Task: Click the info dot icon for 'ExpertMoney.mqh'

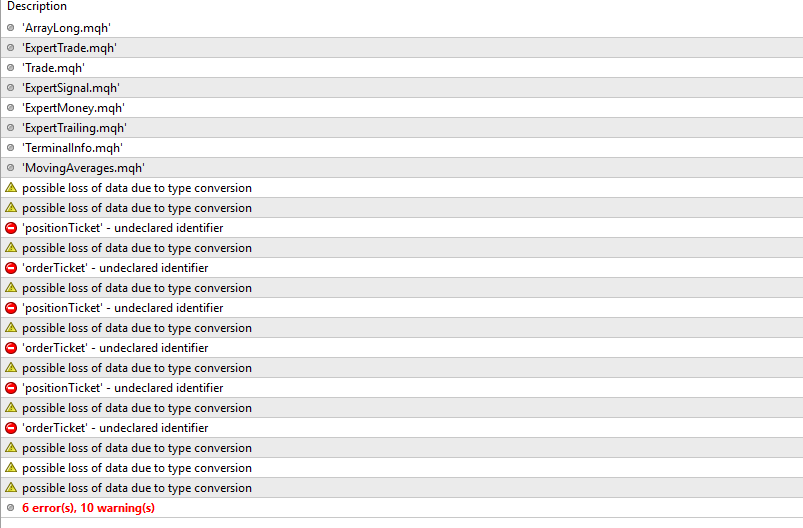Action: [x=11, y=108]
